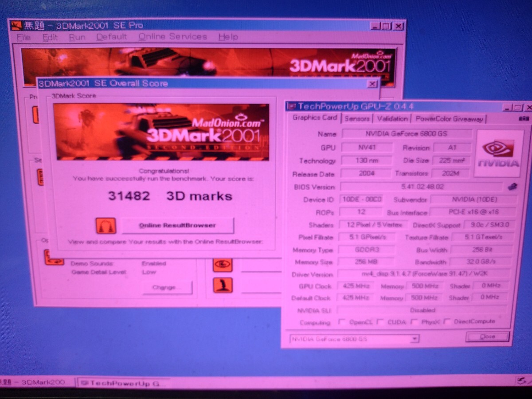Click the GPU-Z title bar app icon
Image resolution: width=532 pixels, height=399 pixels.
point(291,106)
